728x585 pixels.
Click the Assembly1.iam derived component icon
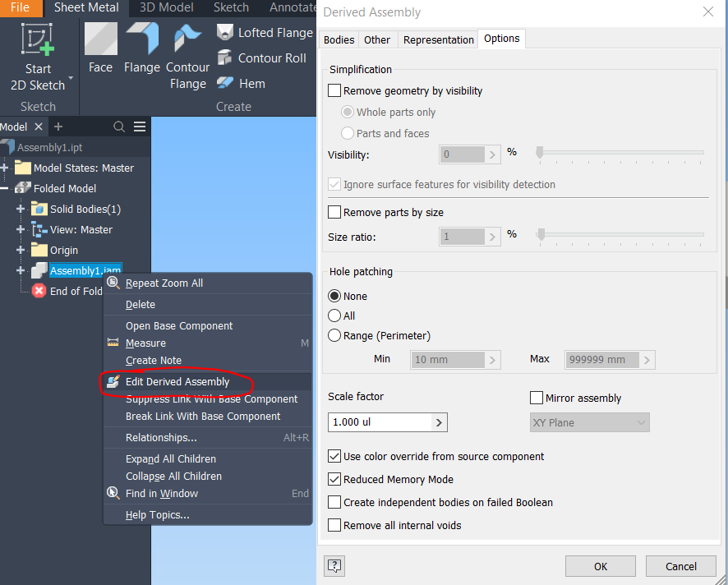point(39,270)
